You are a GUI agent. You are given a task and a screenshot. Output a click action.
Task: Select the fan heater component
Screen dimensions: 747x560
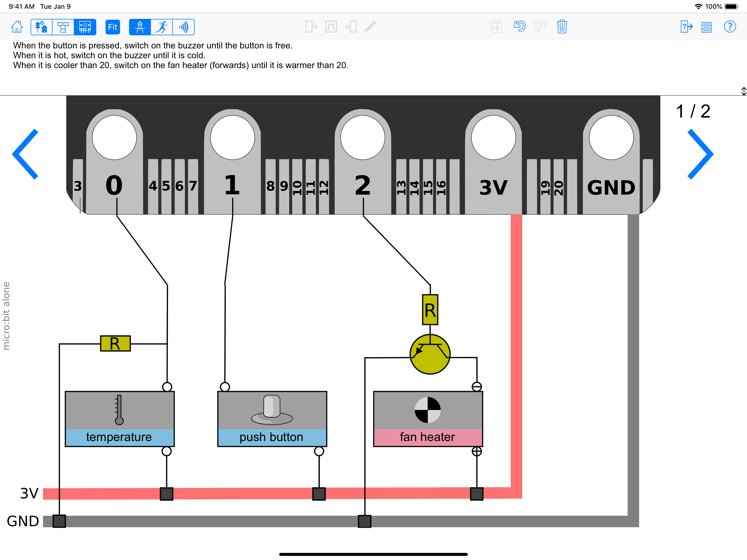(x=428, y=419)
